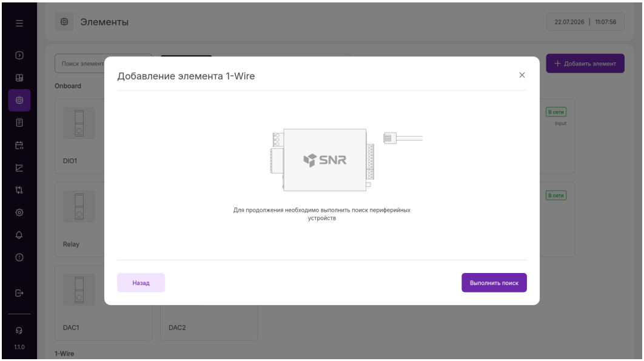Select the highlighted Elements chip sidebar icon
The image size is (644, 361).
[x=19, y=100]
